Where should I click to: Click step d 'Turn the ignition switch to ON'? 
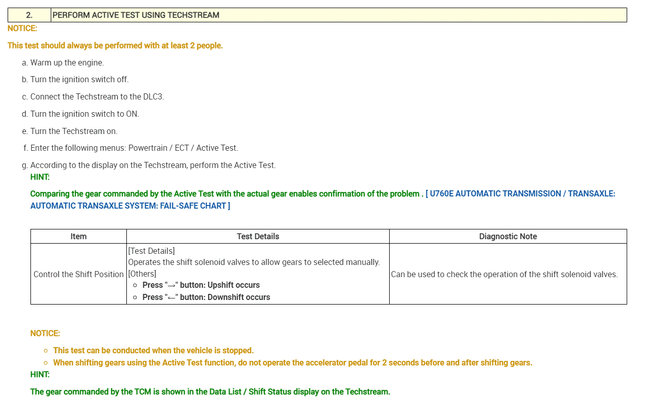[84, 113]
